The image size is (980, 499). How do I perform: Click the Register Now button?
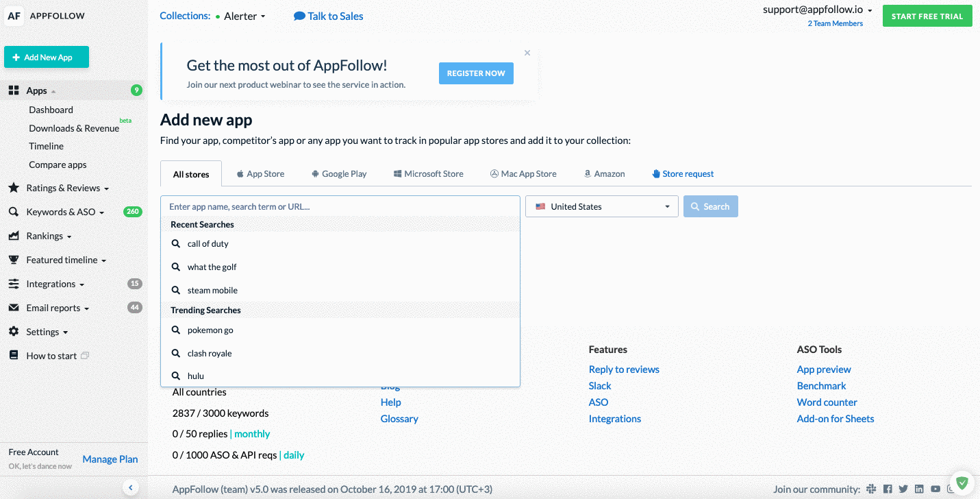(x=476, y=73)
